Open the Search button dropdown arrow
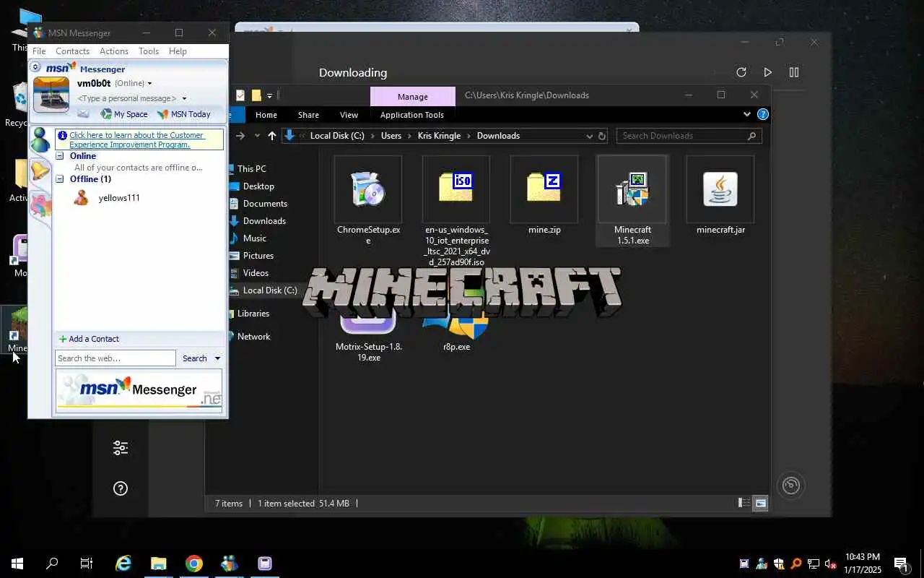Image resolution: width=924 pixels, height=578 pixels. tap(217, 358)
